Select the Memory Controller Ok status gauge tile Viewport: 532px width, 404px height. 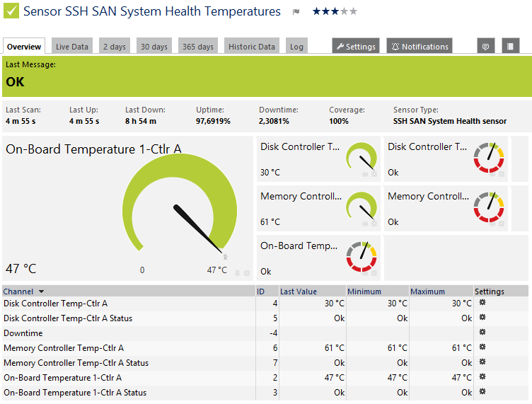click(x=446, y=209)
